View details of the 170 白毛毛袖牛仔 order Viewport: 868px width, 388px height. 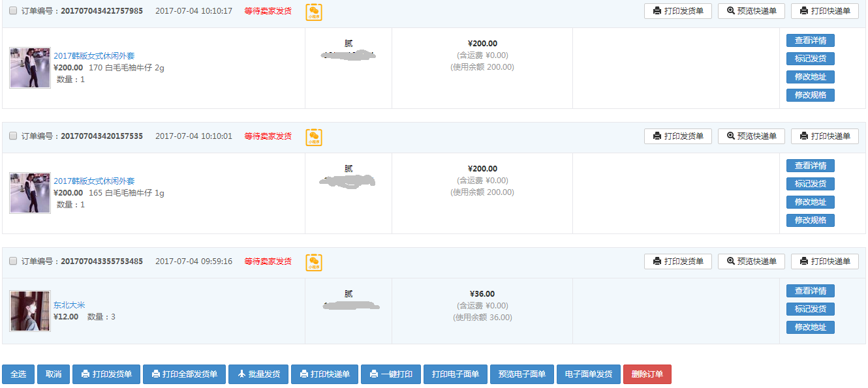(811, 40)
